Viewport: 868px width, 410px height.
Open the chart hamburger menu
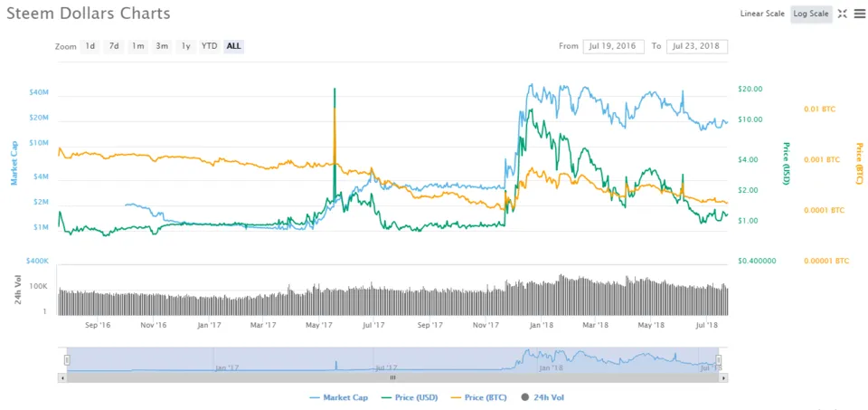click(x=859, y=14)
